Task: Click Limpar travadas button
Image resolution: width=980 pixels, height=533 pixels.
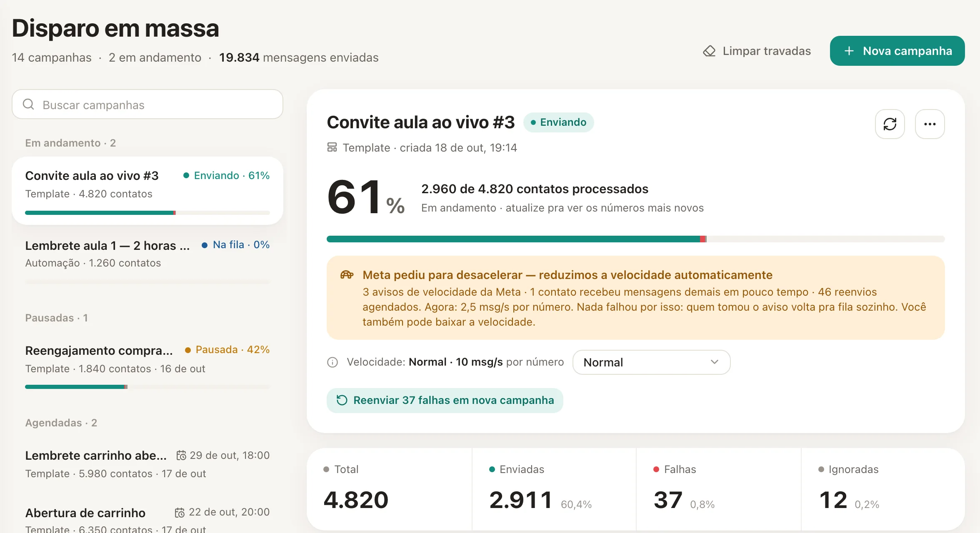Action: pos(757,51)
